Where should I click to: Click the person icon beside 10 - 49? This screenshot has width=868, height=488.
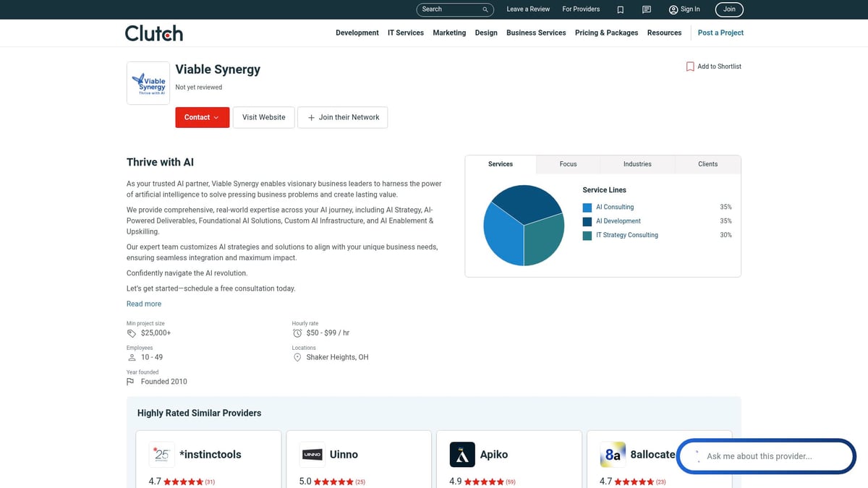click(132, 358)
